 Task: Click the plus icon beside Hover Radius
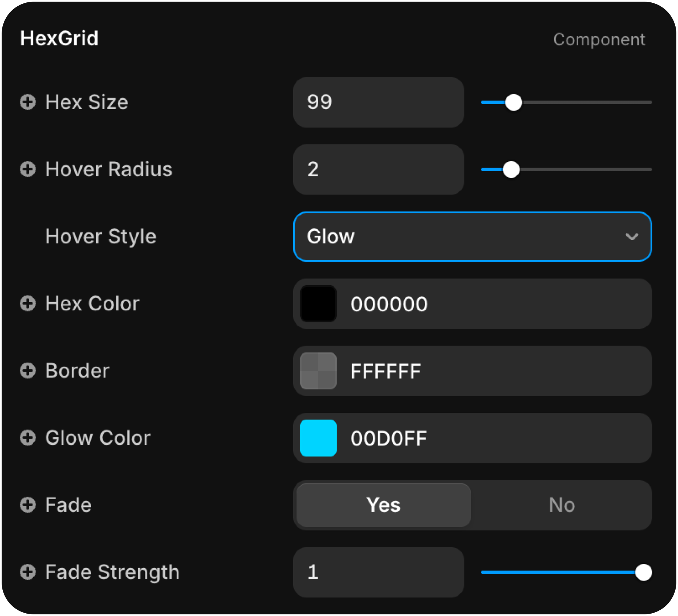[x=27, y=169]
